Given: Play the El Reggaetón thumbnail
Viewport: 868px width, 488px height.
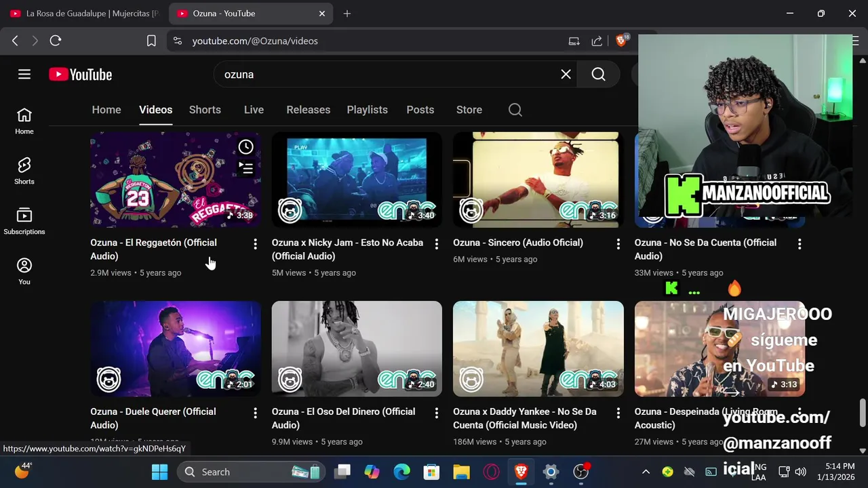Looking at the screenshot, I should (176, 180).
